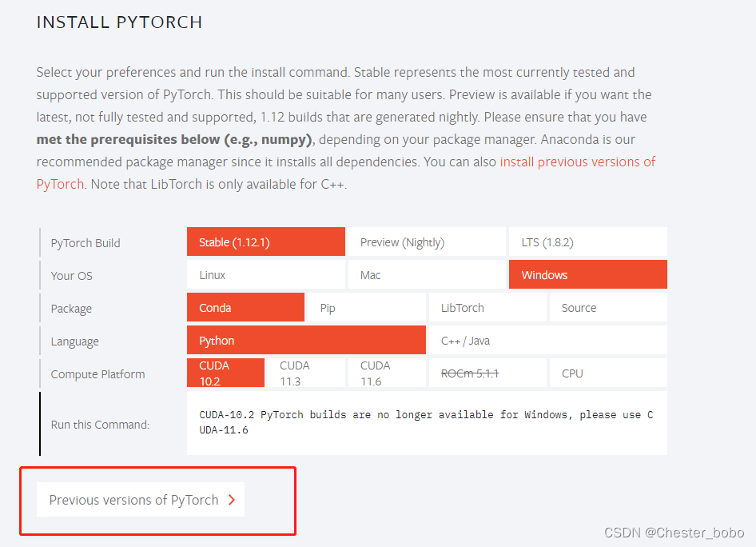Select Stable (1.12.1) build option
756x547 pixels.
pos(265,242)
